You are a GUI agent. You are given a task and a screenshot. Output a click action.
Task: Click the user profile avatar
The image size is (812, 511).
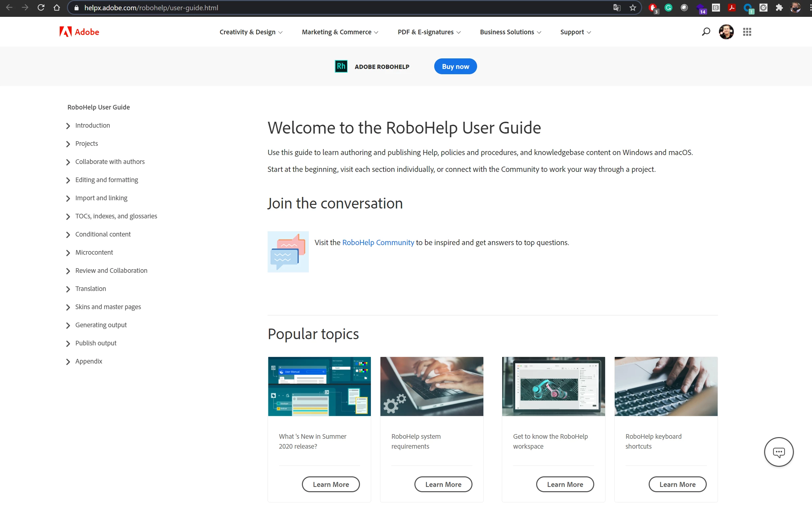click(x=726, y=32)
